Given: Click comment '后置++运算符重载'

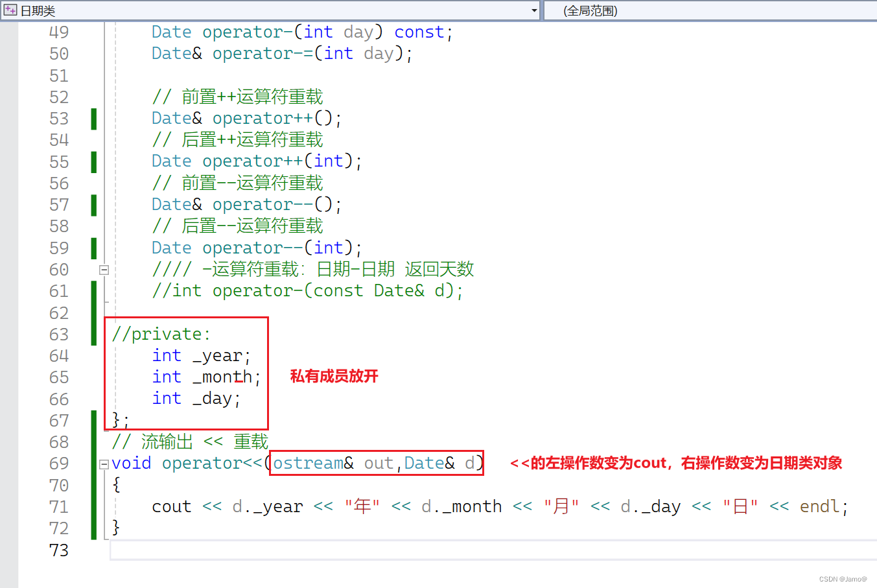Looking at the screenshot, I should pos(252,140).
